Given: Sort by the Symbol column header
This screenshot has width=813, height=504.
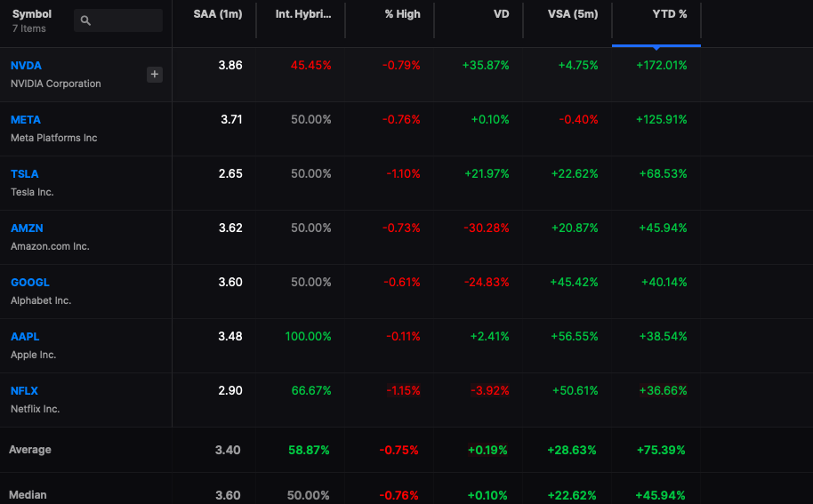Looking at the screenshot, I should pos(32,14).
